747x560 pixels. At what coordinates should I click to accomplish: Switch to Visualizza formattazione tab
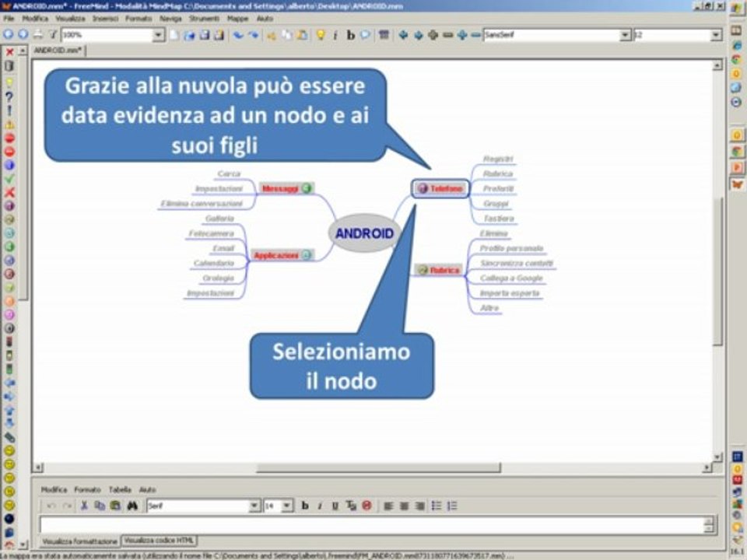click(79, 541)
